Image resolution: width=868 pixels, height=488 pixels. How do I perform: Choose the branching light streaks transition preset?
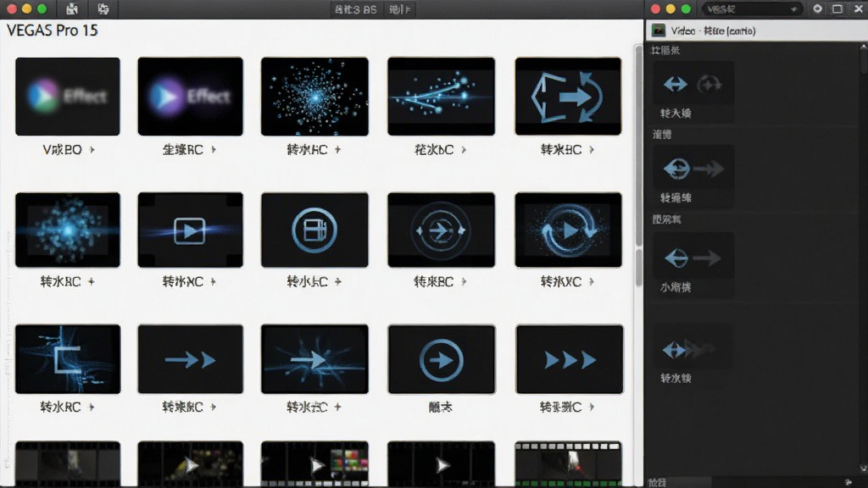[x=441, y=97]
